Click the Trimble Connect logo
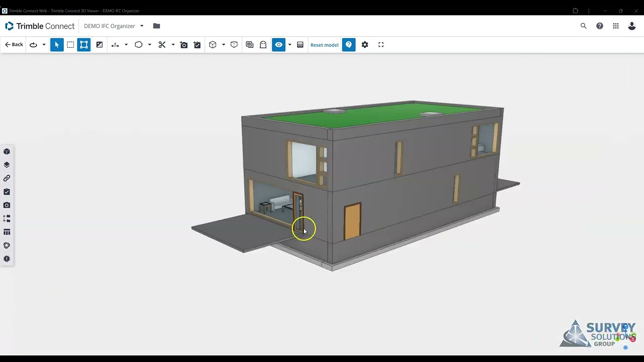Screen dimensions: 644x362 40,26
